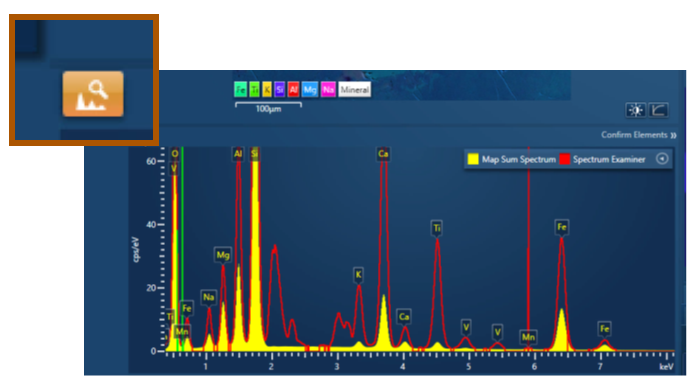The height and width of the screenshot is (383, 696).
Task: Click the keV axis unit label
Action: coord(666,367)
